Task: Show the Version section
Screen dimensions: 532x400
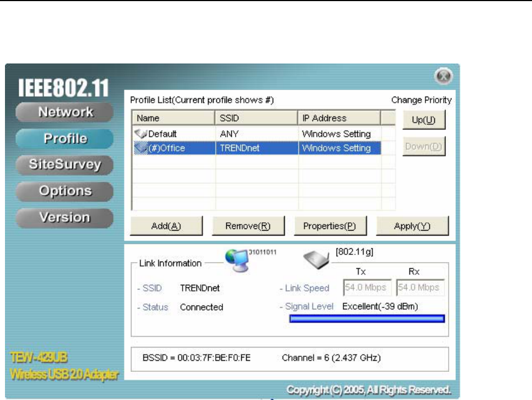Action: (x=65, y=217)
